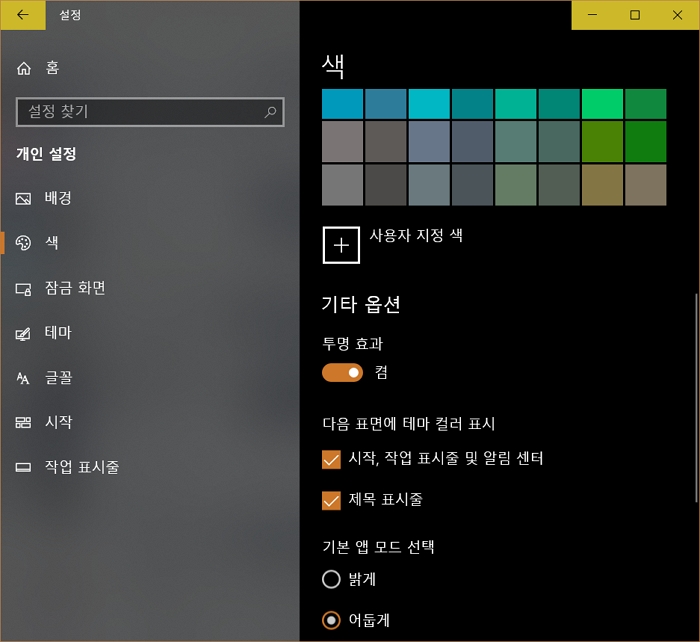Open Lock screen (잠금 화면) settings
The height and width of the screenshot is (642, 700).
[x=75, y=288]
